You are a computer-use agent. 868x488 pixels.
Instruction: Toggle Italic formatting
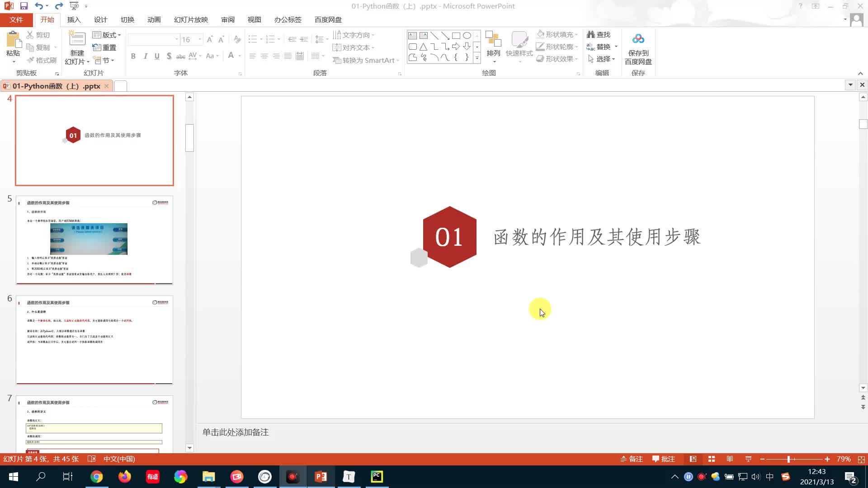(145, 56)
